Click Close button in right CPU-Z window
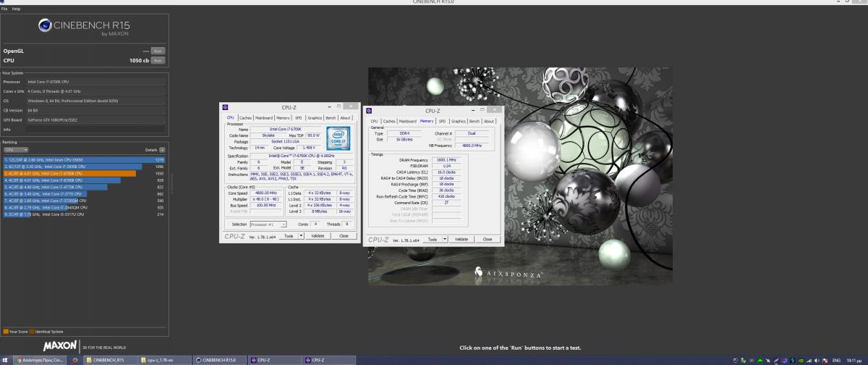 tap(488, 239)
